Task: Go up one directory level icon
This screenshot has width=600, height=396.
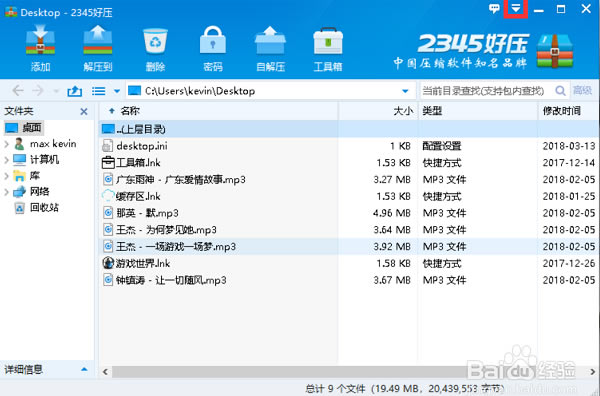Action: 74,91
